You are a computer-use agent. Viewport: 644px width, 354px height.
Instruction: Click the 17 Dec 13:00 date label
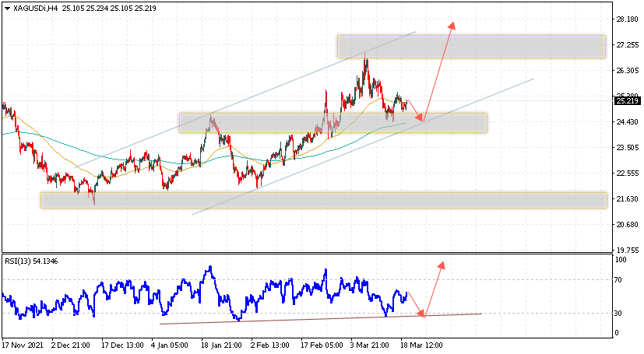[x=122, y=345]
